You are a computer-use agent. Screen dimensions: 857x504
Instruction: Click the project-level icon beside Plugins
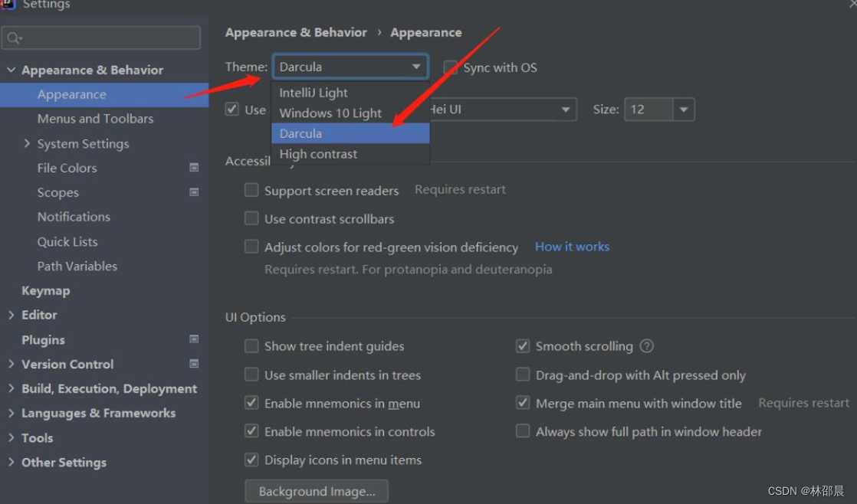194,339
